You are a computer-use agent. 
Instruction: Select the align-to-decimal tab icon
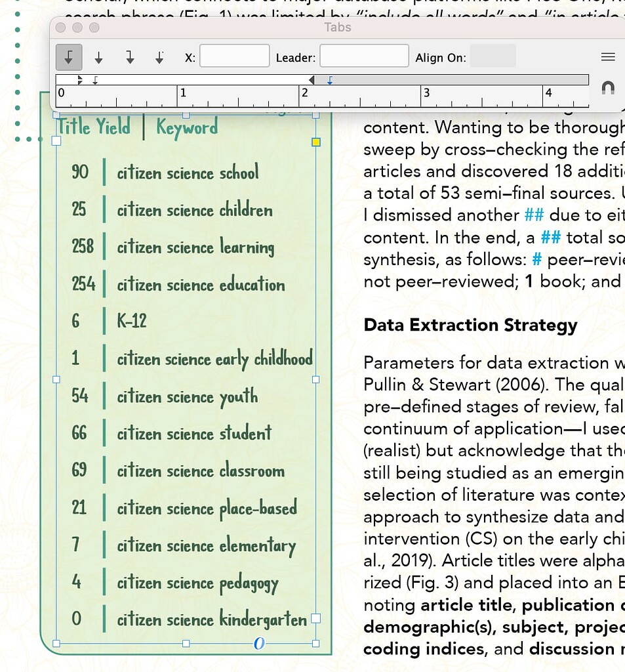point(159,56)
